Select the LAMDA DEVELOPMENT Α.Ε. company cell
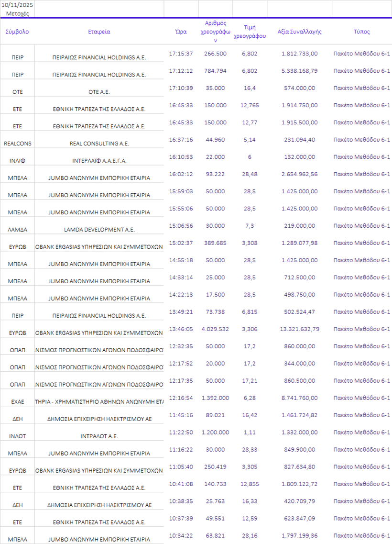This screenshot has width=392, height=544. pos(99,230)
